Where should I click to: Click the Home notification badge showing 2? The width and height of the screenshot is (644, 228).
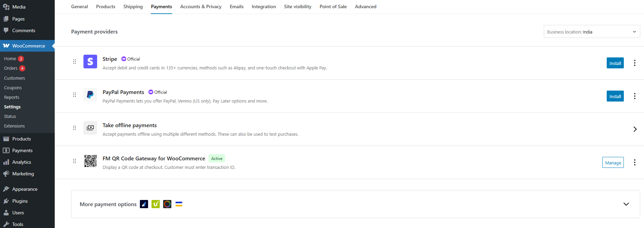[x=21, y=59]
